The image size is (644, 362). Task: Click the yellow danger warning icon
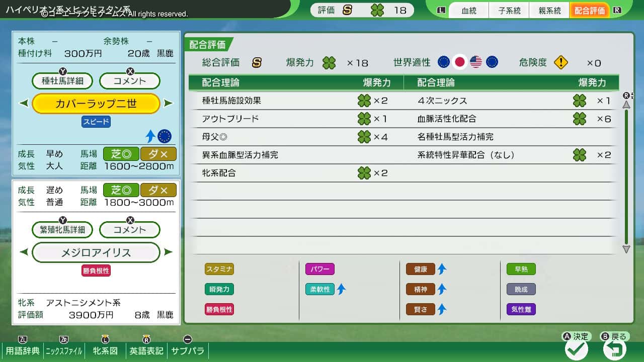tap(560, 62)
